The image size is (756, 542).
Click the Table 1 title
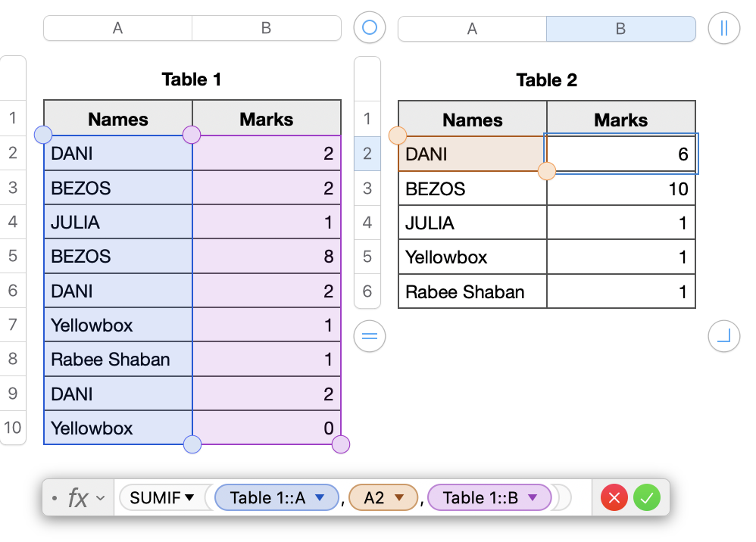click(192, 79)
